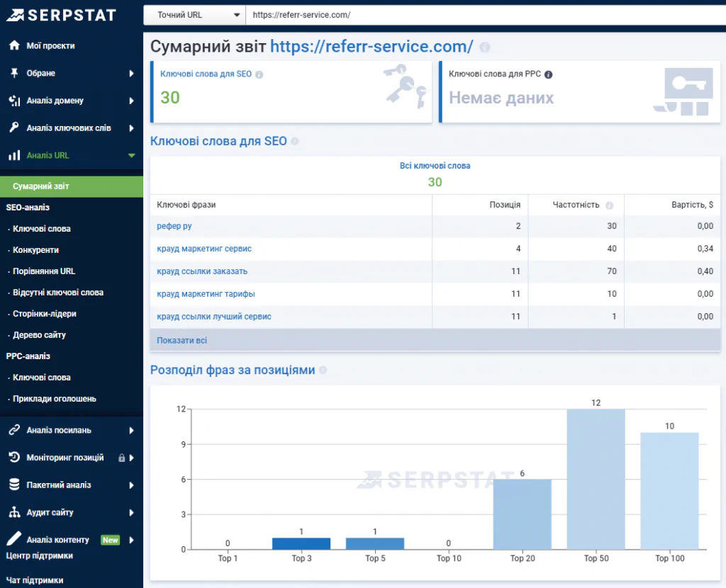Image resolution: width=726 pixels, height=588 pixels.
Task: Click the pencil icon for Аналіз контенту
Action: point(14,538)
